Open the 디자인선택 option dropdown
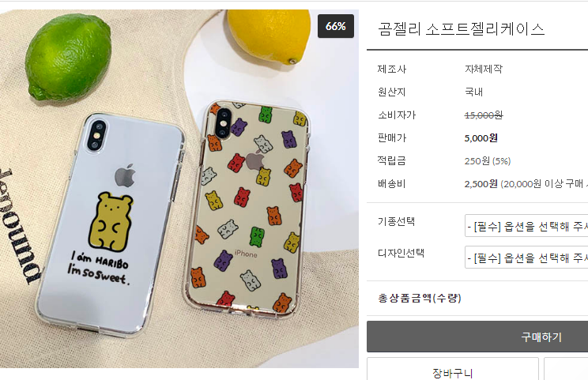 pyautogui.click(x=526, y=257)
